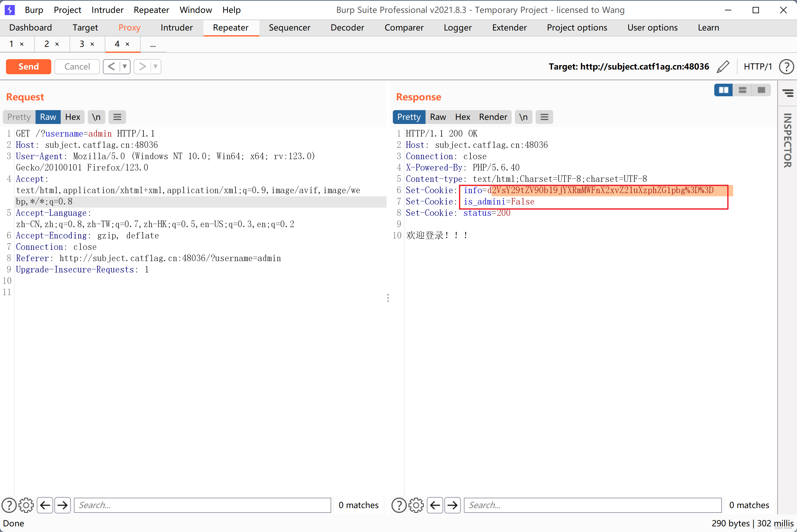The height and width of the screenshot is (532, 797).
Task: Open the Intruder menu in menu bar
Action: click(107, 10)
